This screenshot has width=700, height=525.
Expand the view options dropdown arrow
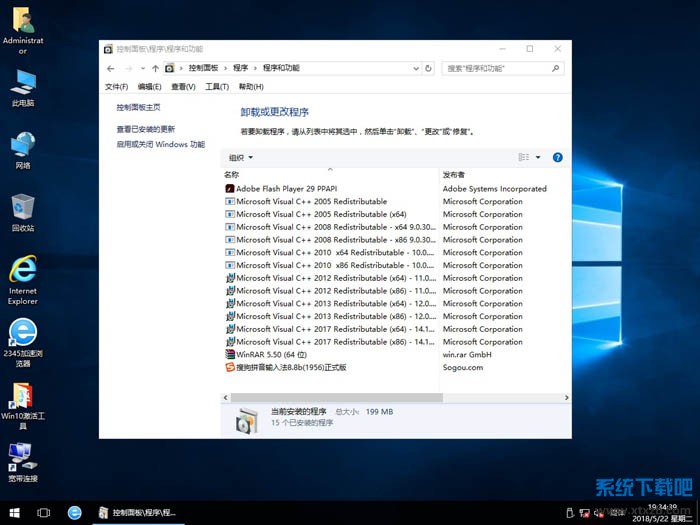tap(538, 157)
